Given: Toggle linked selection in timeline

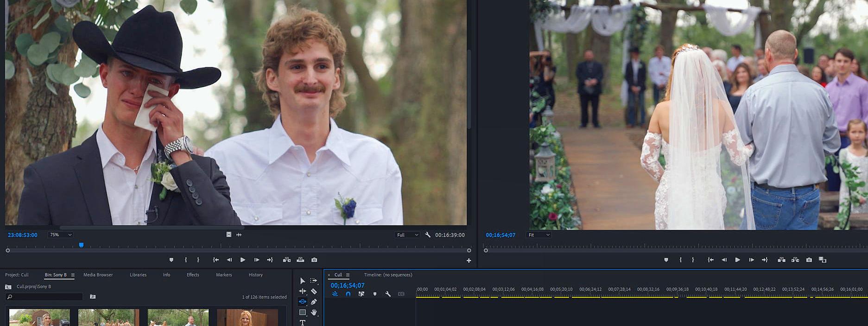Looking at the screenshot, I should tap(361, 294).
